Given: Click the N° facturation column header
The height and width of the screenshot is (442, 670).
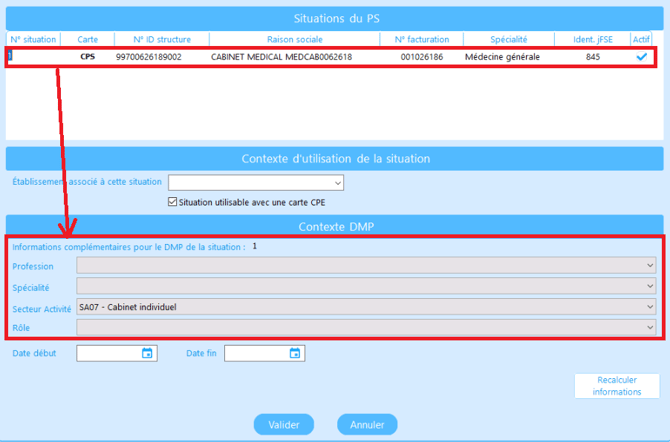Looking at the screenshot, I should 421,39.
